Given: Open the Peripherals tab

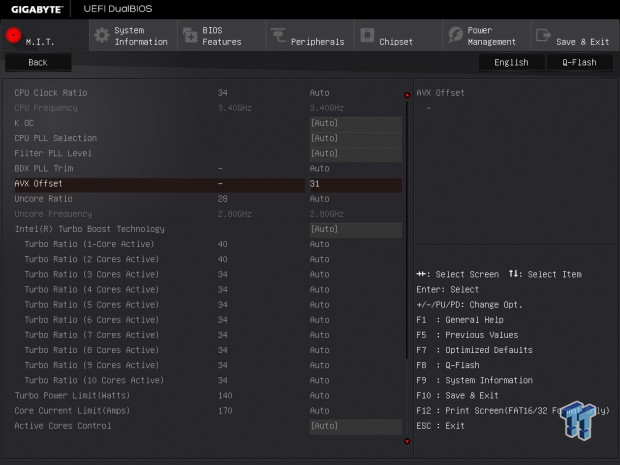Looking at the screenshot, I should click(310, 35).
